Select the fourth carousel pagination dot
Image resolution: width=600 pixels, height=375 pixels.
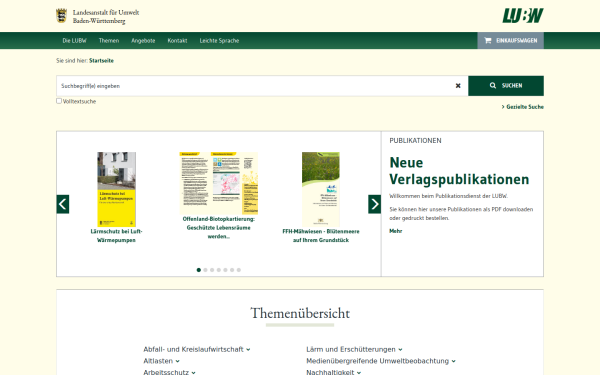pos(219,270)
